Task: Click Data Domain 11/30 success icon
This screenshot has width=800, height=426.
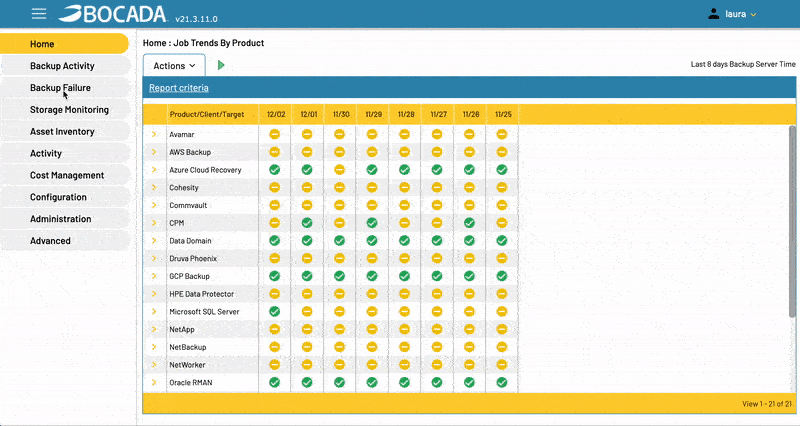Action: (x=339, y=240)
